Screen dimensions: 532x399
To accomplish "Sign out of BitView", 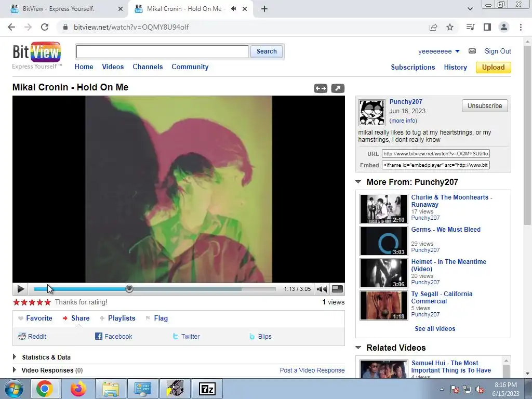I will tap(498, 51).
